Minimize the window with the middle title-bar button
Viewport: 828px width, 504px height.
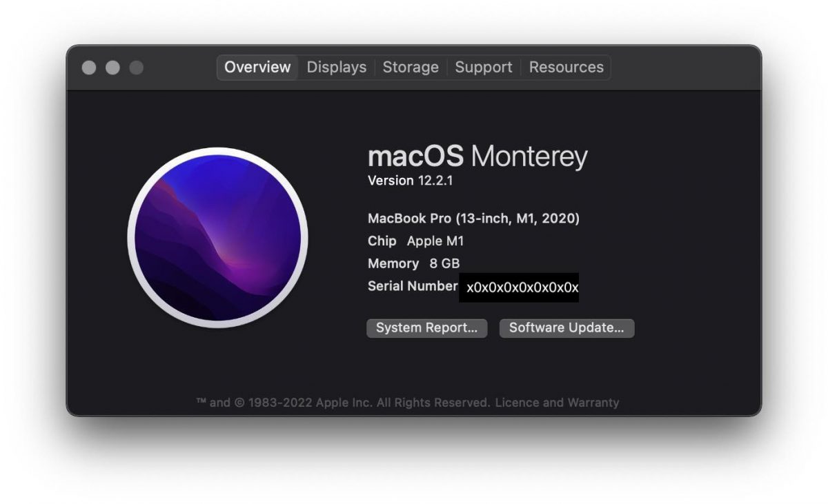112,68
